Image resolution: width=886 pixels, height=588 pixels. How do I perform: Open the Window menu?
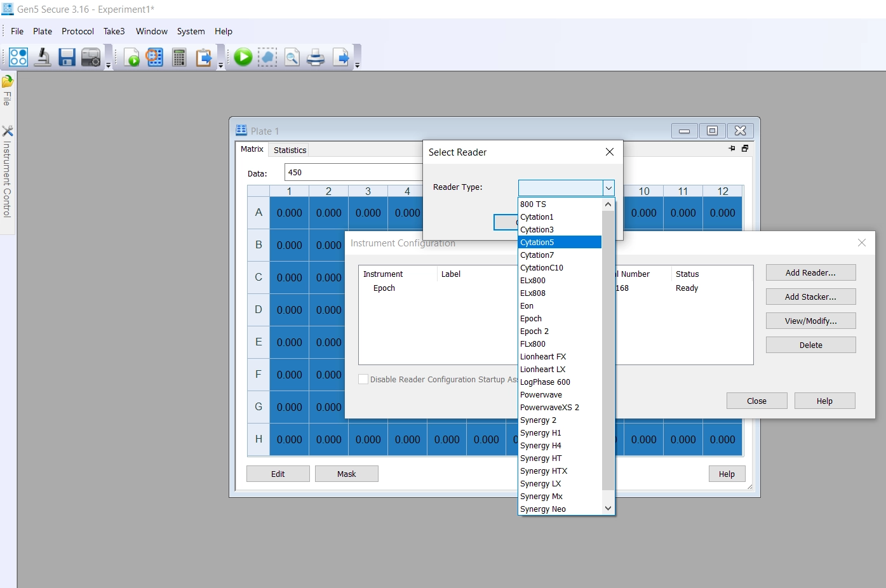coord(152,31)
